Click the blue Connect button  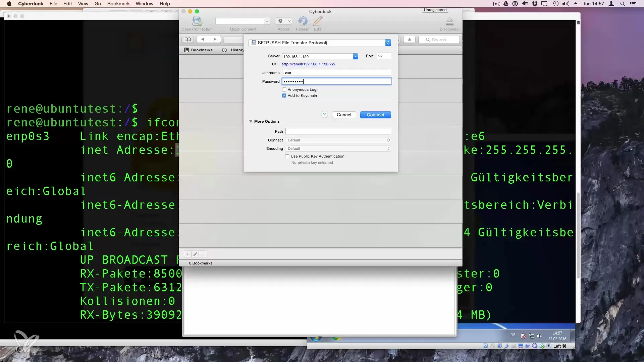click(375, 115)
